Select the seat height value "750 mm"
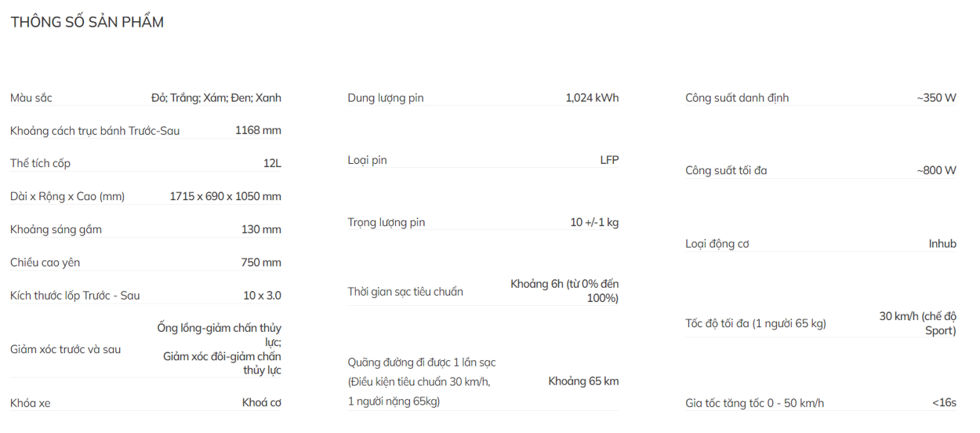The width and height of the screenshot is (980, 433). coord(261,262)
